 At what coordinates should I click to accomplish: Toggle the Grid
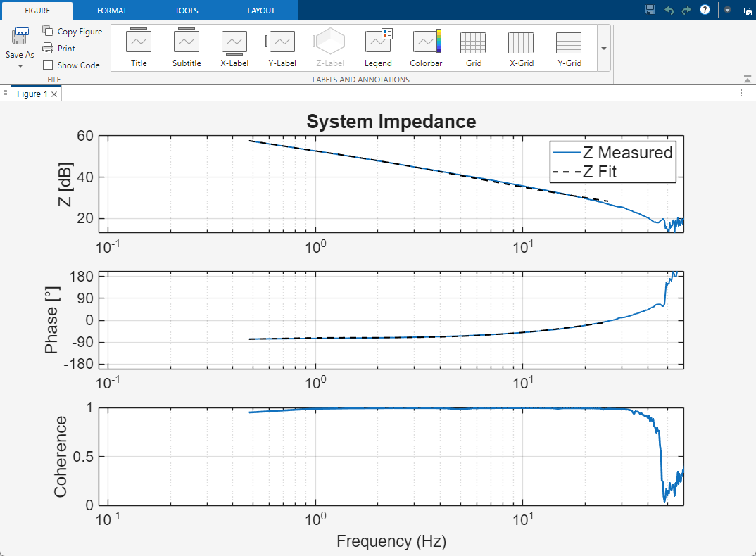coord(474,48)
